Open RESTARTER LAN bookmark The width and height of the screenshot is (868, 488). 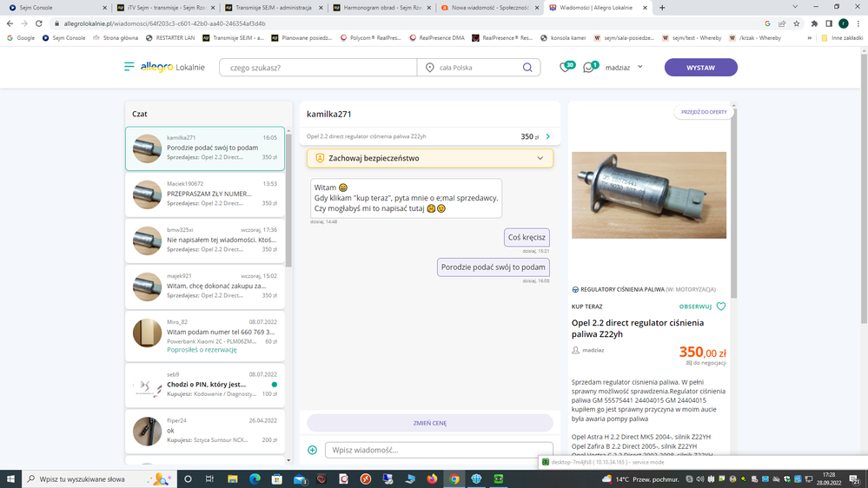tap(170, 37)
